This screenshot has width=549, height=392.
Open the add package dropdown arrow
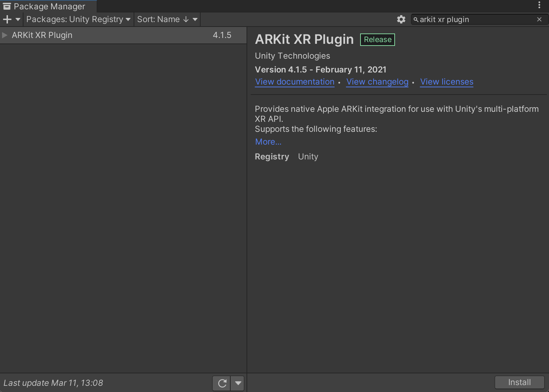point(18,19)
